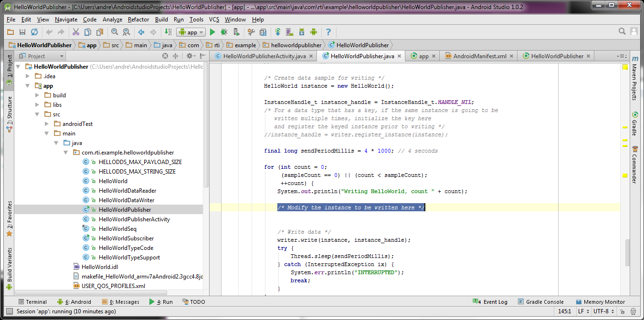The width and height of the screenshot is (644, 320).
Task: Toggle the Project tool window side tab
Action: 9,70
